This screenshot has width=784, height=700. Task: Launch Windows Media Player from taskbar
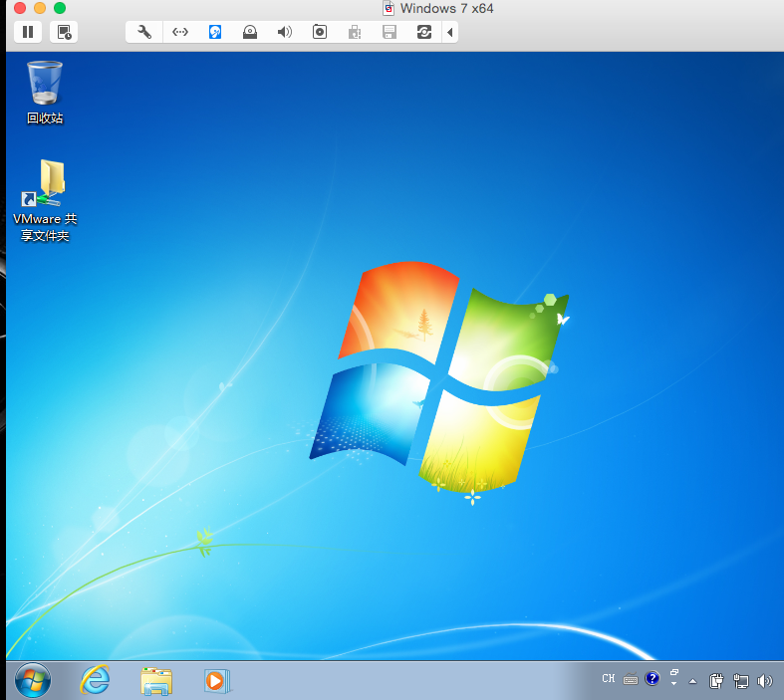pos(217,681)
